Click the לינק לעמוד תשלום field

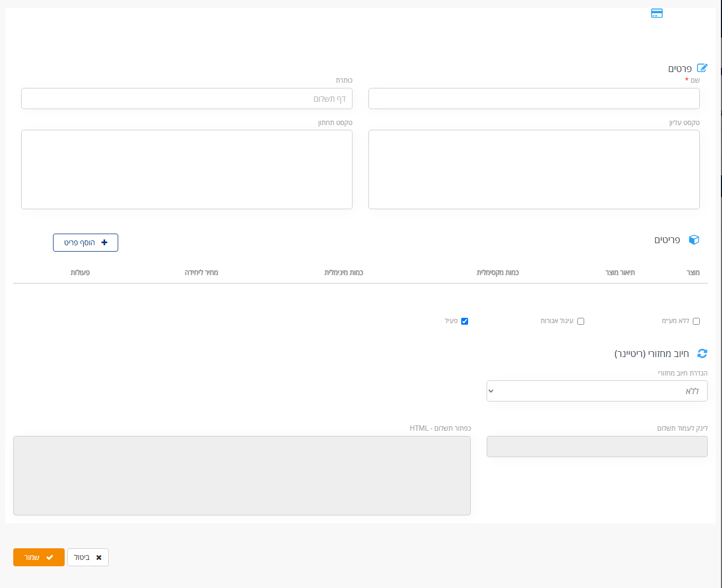[x=597, y=447]
